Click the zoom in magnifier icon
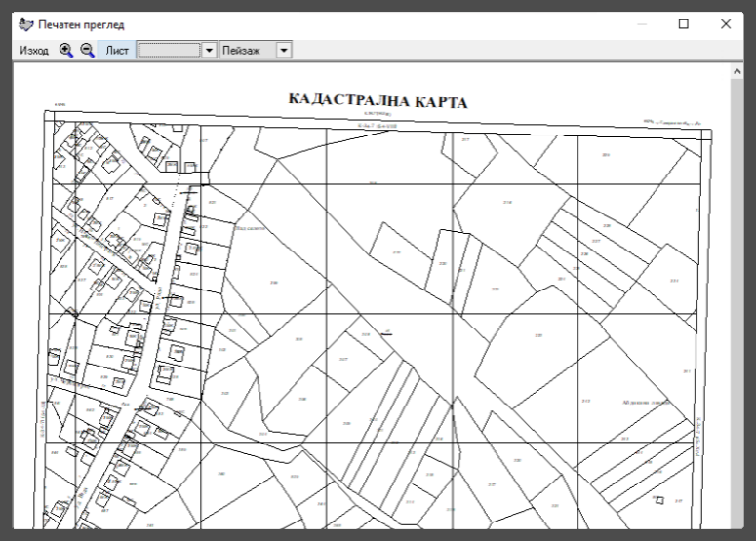 [66, 50]
